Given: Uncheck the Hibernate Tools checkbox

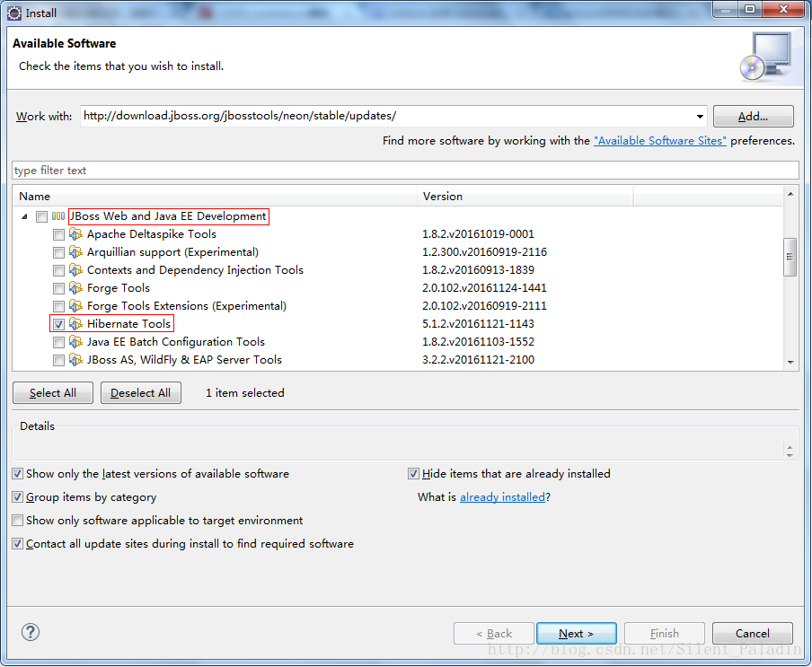Looking at the screenshot, I should [x=58, y=324].
